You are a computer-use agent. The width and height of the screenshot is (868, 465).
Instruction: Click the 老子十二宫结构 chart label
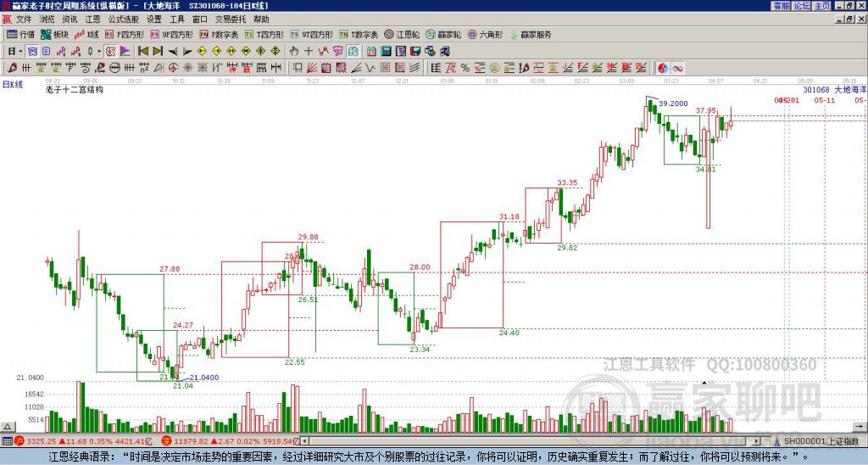coord(75,89)
